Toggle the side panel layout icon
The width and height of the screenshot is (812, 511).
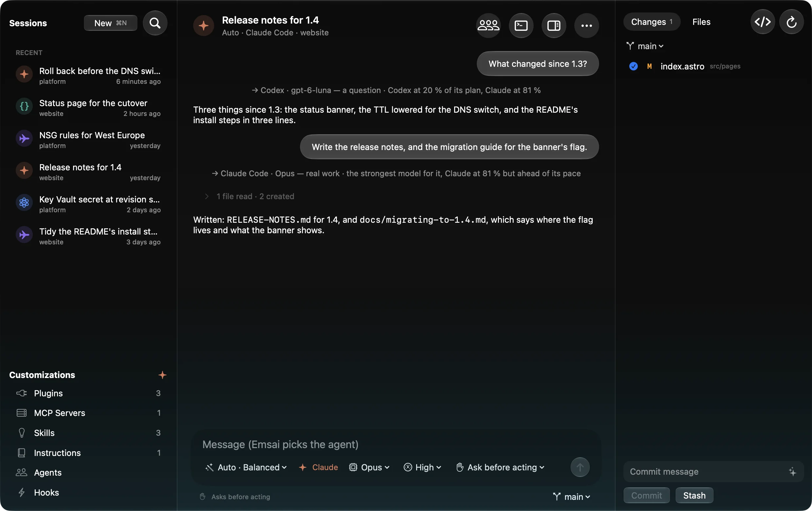pos(553,25)
